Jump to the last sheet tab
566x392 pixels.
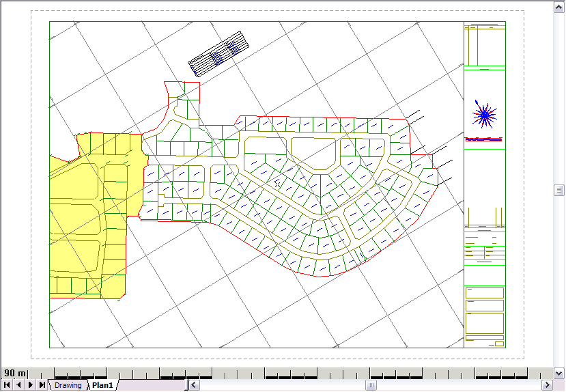[42, 385]
